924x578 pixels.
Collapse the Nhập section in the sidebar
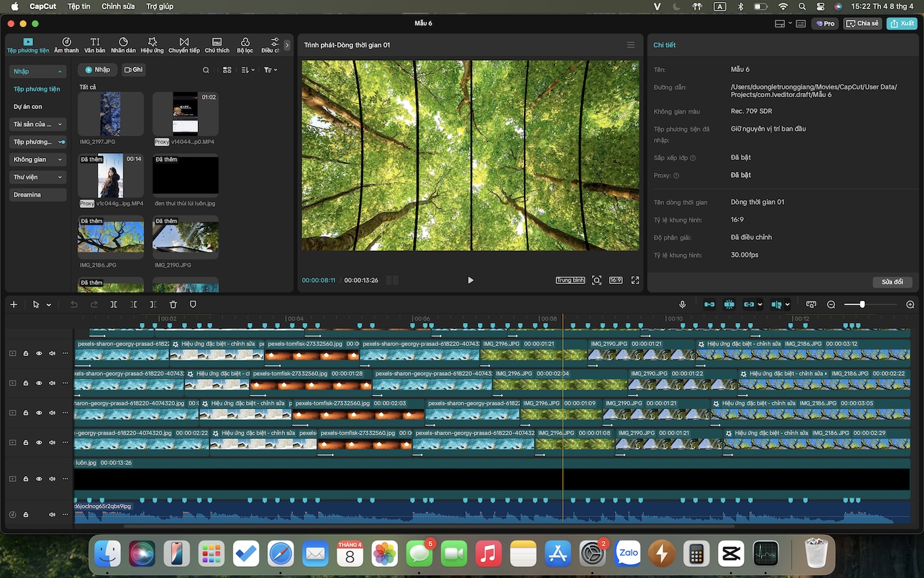(60, 71)
